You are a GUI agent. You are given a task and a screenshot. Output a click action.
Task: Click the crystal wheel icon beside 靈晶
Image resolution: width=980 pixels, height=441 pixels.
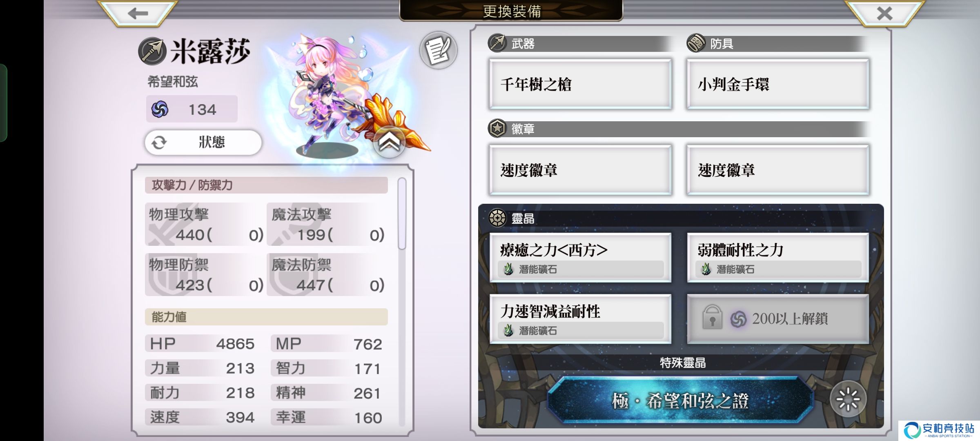(x=497, y=218)
